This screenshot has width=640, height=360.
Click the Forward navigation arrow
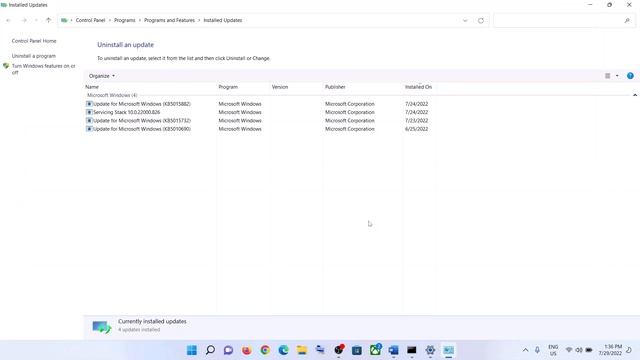tap(24, 20)
